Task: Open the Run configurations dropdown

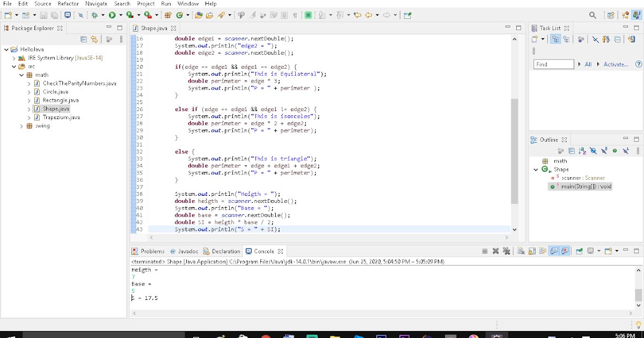Action: tap(120, 15)
